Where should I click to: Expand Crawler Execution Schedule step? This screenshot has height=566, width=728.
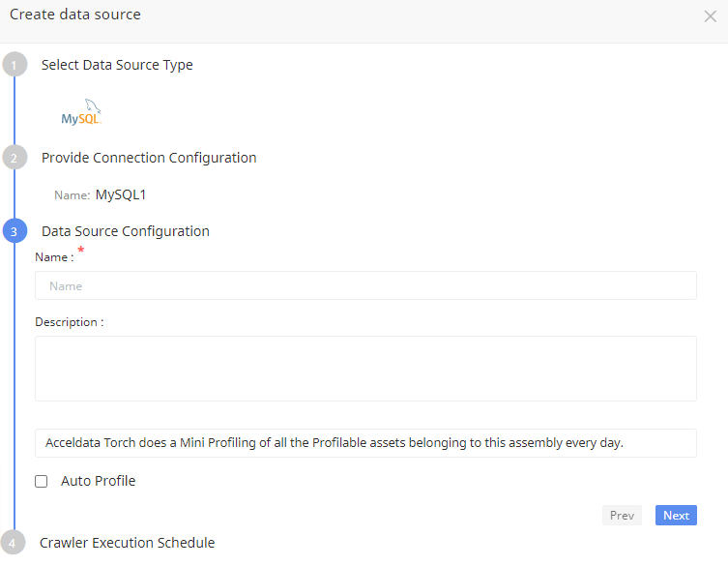(127, 543)
